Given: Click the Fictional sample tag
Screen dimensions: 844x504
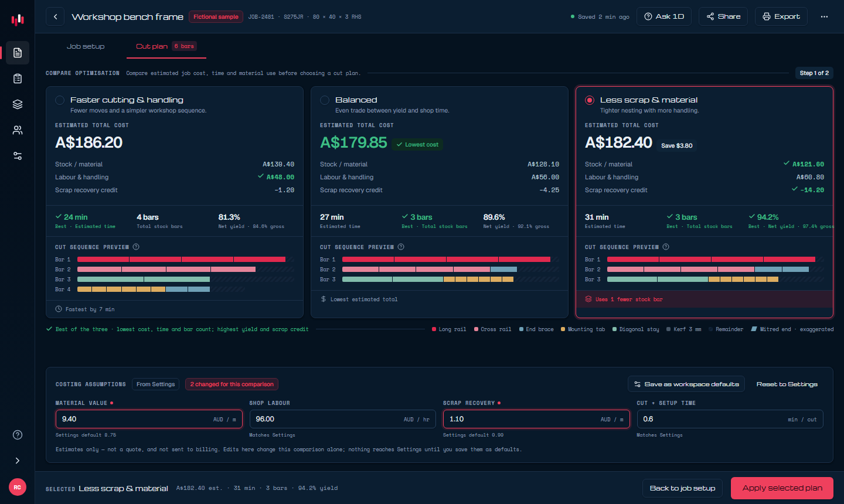Looking at the screenshot, I should point(216,17).
